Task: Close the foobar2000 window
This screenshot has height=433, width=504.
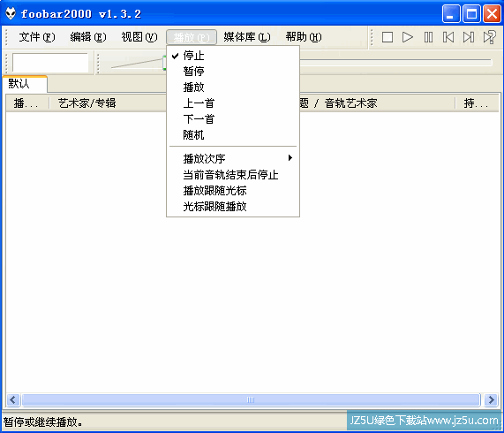Action: [x=492, y=14]
